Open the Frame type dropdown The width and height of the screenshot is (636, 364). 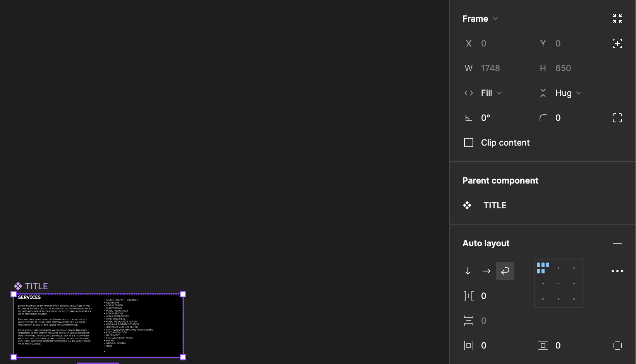point(480,19)
